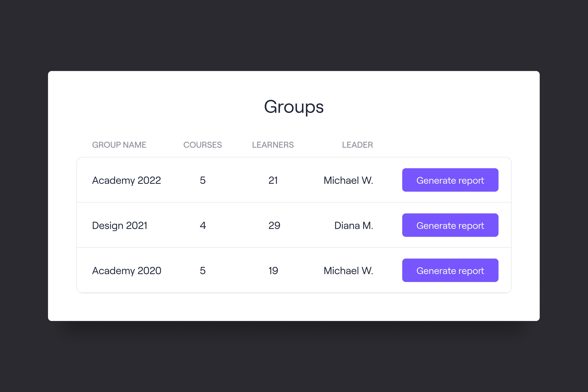Select the Academy 2022 group name
This screenshot has width=588, height=392.
pyautogui.click(x=127, y=180)
